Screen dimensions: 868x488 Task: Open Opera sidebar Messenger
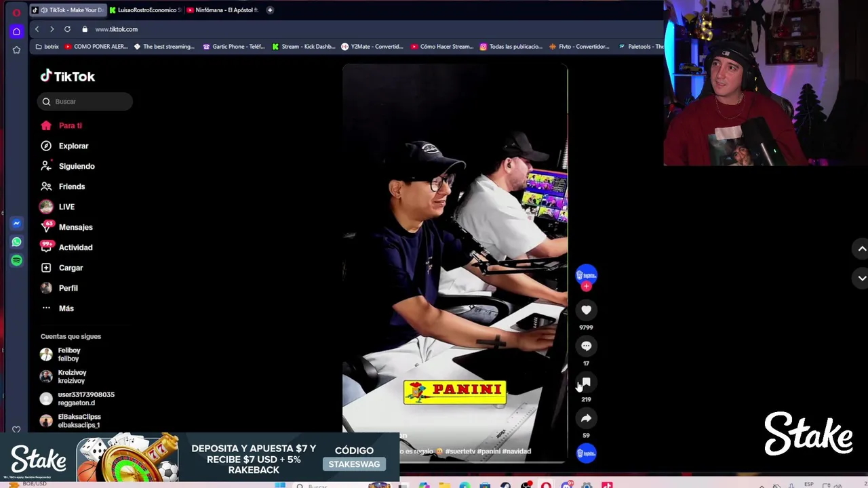tap(16, 223)
